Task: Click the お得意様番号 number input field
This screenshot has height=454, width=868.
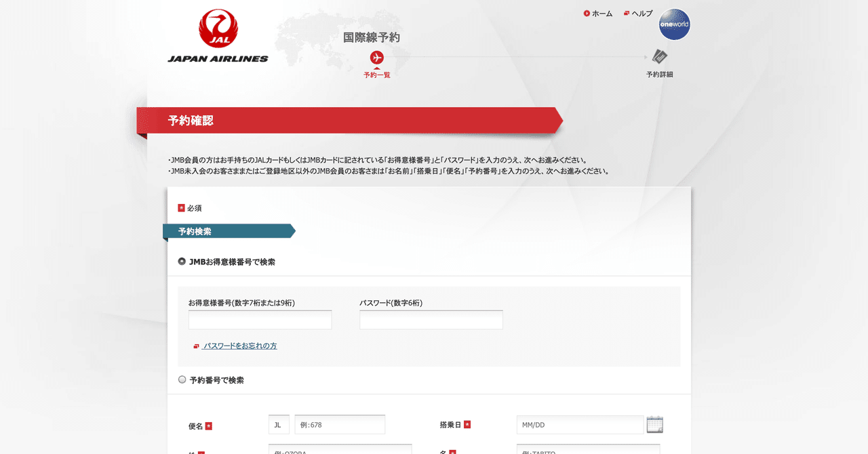Action: 260,319
